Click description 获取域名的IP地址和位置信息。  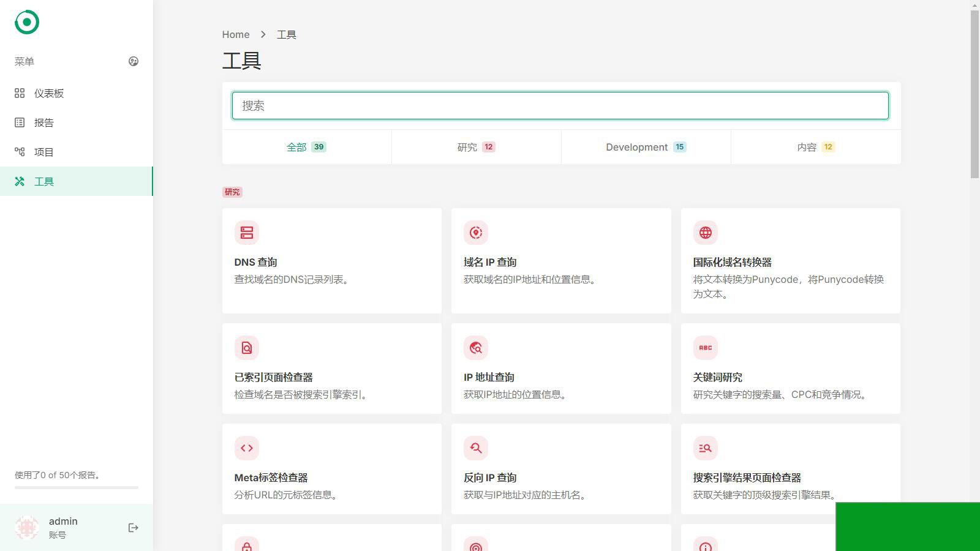[532, 279]
